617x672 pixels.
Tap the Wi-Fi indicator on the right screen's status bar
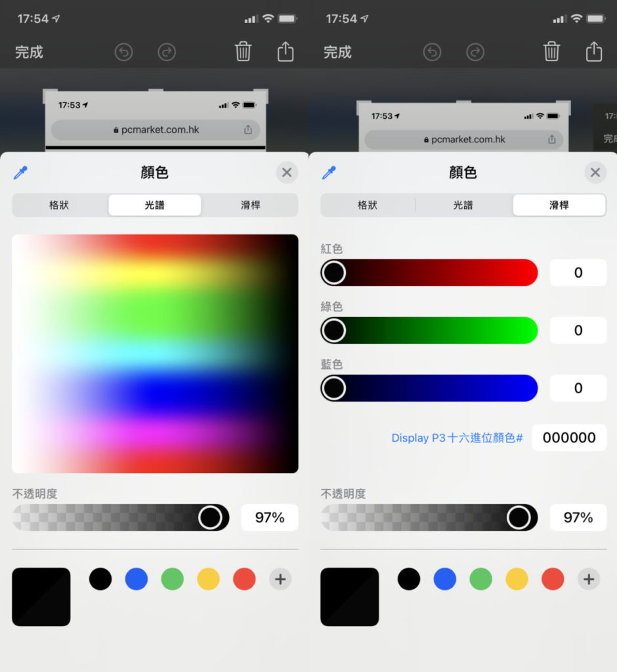coord(577,18)
